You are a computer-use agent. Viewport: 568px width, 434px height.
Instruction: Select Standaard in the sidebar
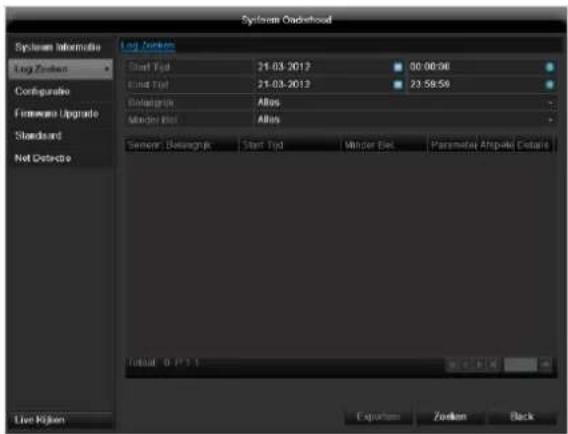pos(59,136)
